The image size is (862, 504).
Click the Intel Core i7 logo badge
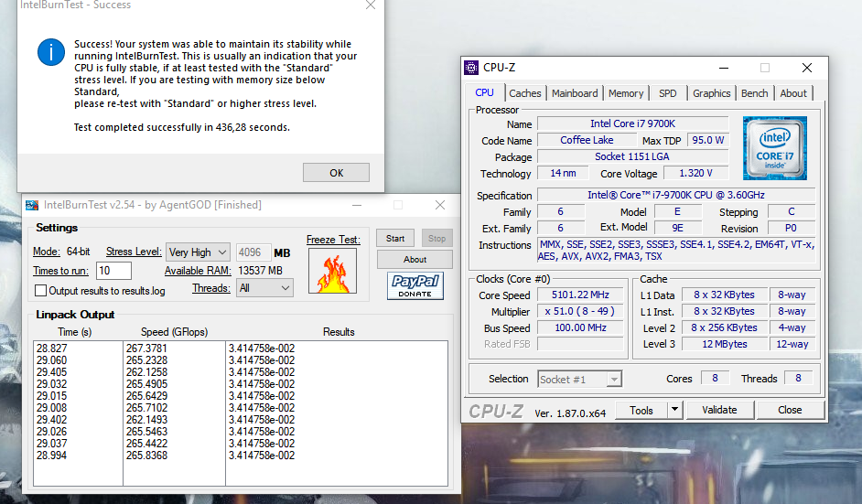click(x=774, y=148)
